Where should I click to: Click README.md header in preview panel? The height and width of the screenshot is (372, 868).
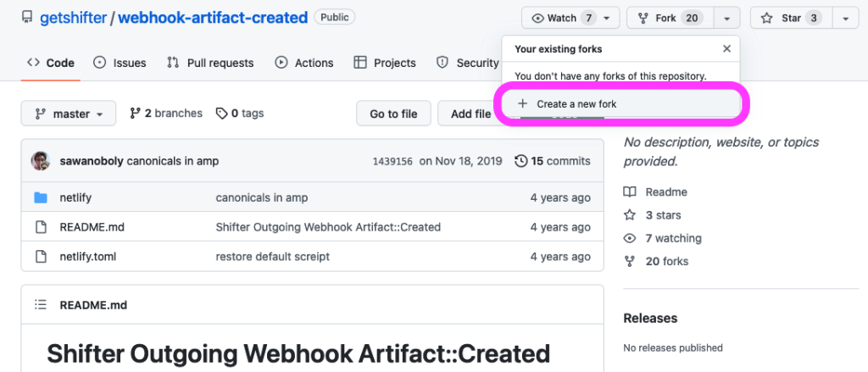point(93,305)
